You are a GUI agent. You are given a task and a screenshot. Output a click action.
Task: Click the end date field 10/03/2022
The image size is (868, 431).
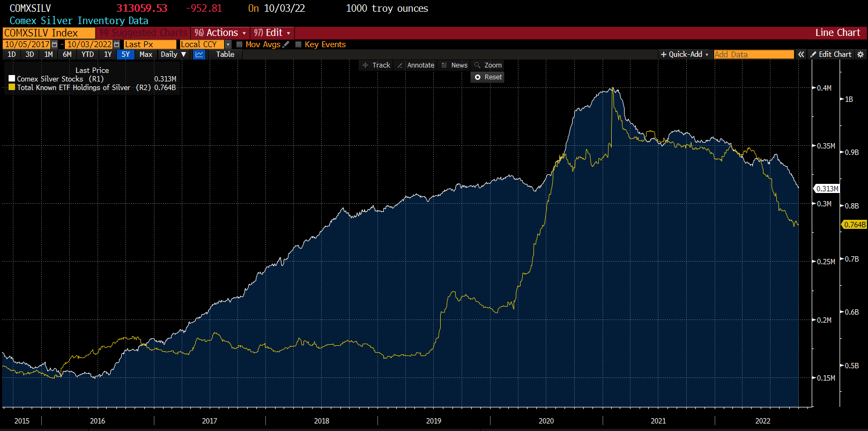click(90, 44)
